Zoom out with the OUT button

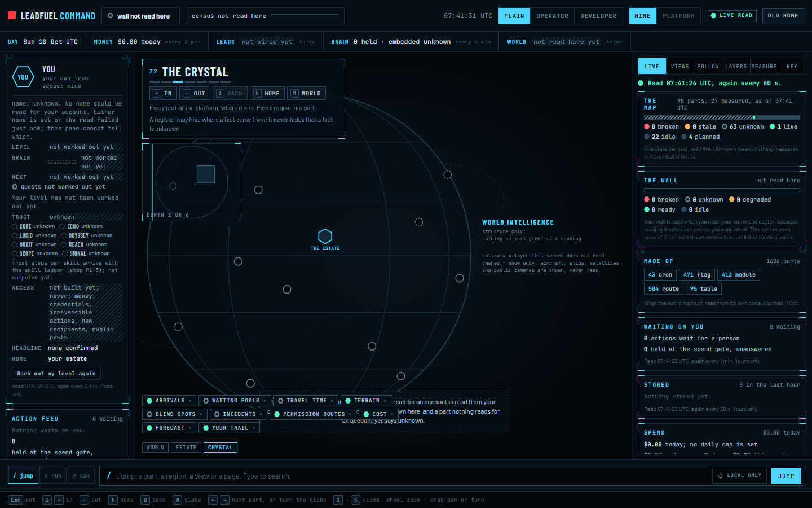point(195,94)
